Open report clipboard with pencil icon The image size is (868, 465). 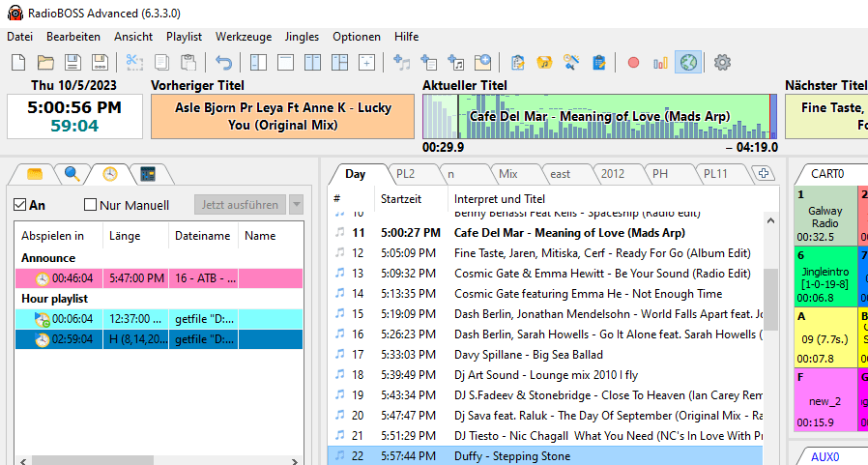[599, 63]
